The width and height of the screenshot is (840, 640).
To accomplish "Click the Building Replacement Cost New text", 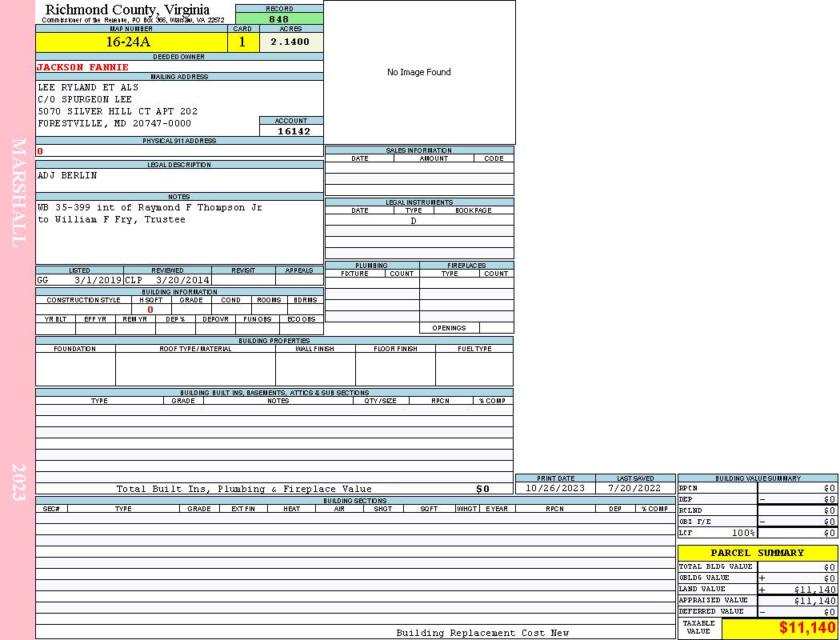I will 482,633.
